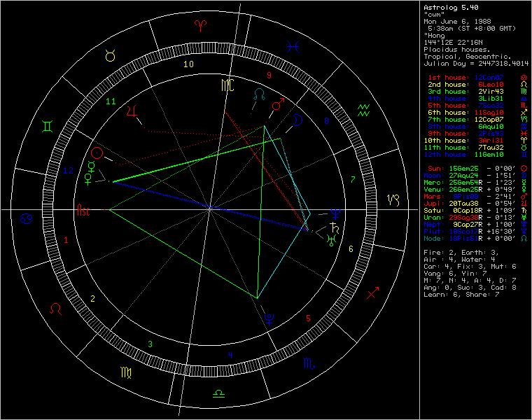The image size is (532, 420).
Task: Click the yellow MC Midheaven label
Action: [227, 85]
